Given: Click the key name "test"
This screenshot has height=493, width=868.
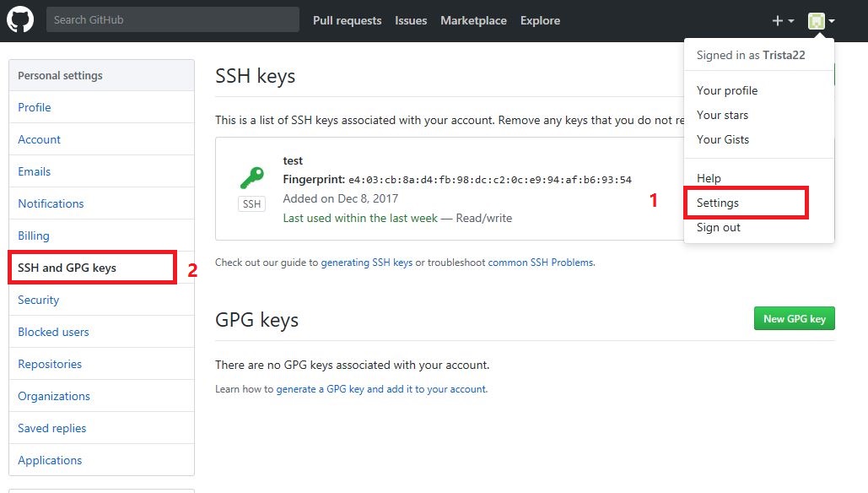Looking at the screenshot, I should [x=293, y=160].
